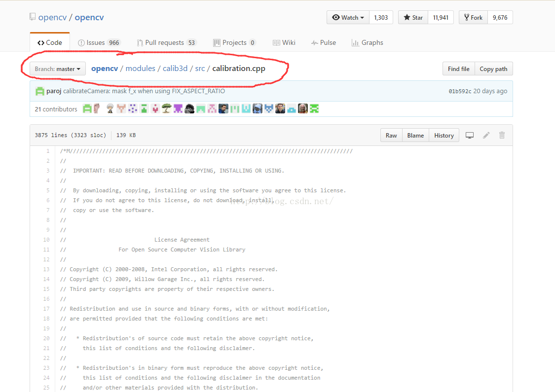Click the 21 contributors link

click(x=56, y=109)
